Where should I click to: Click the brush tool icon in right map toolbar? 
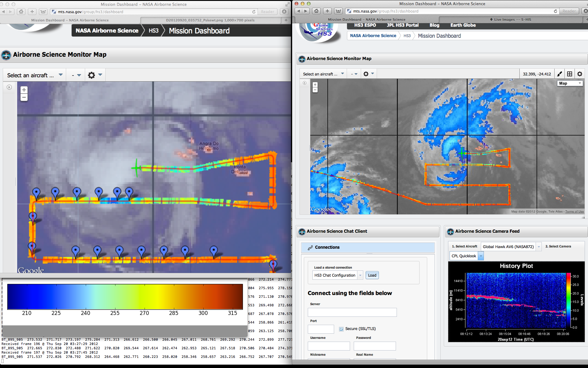click(560, 74)
